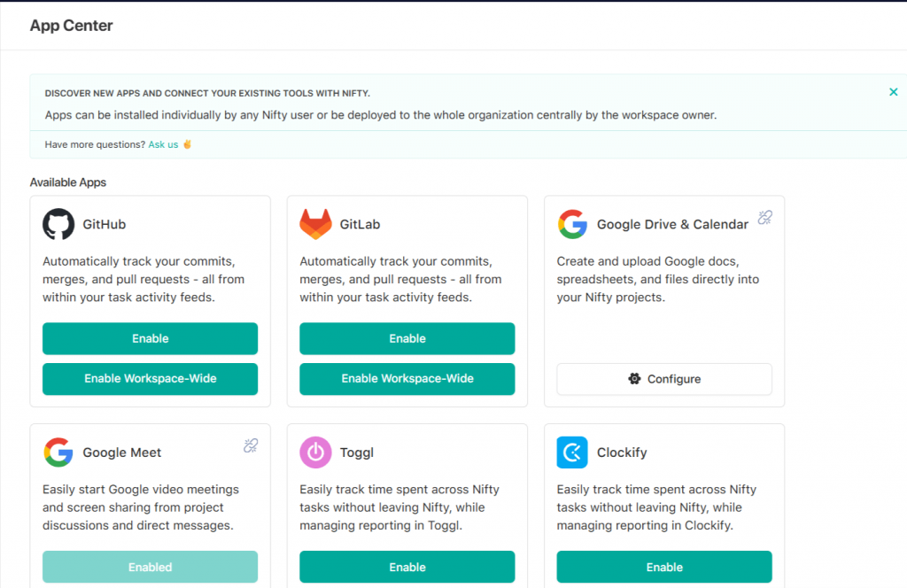Enable the Toggl app
907x588 pixels.
point(407,567)
